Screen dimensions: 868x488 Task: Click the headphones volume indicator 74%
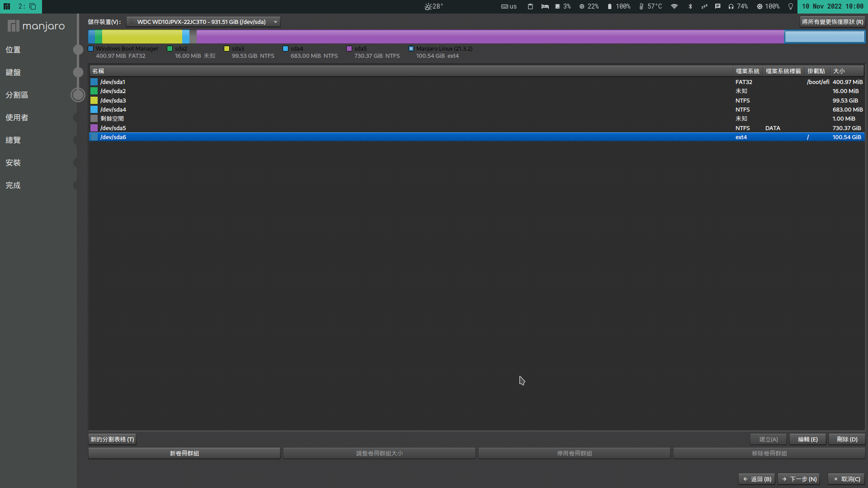(x=738, y=6)
